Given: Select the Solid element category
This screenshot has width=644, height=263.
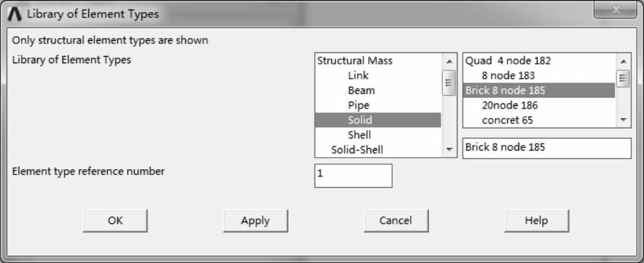Looking at the screenshot, I should (x=360, y=120).
